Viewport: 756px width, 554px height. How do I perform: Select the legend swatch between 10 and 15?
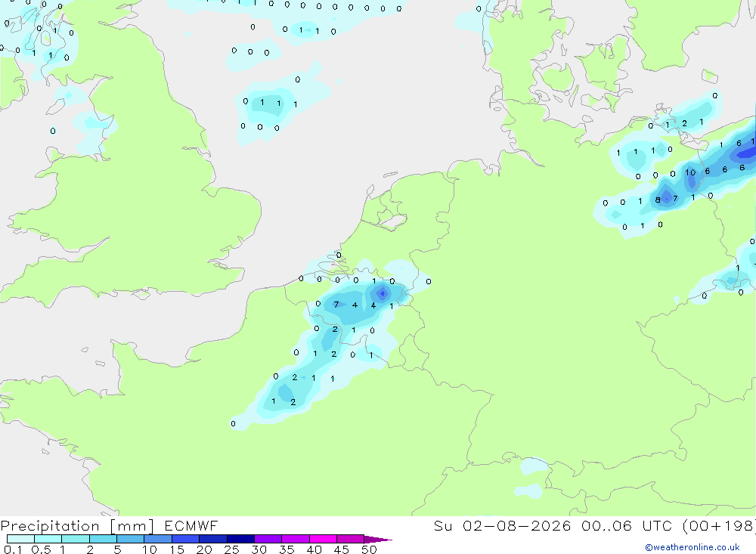[x=158, y=539]
